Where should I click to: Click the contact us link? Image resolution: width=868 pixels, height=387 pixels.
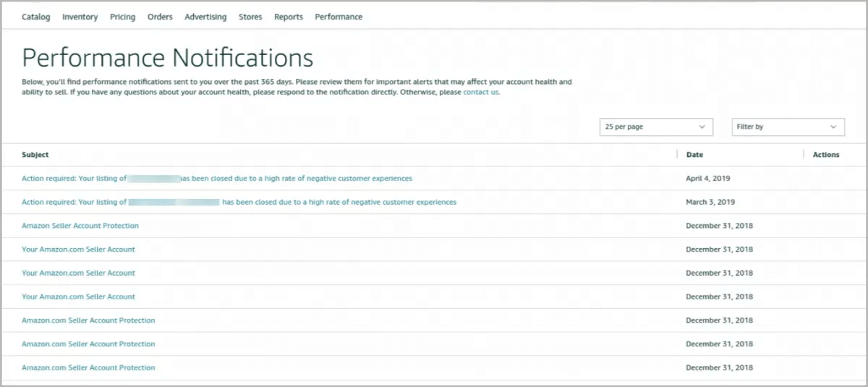click(x=480, y=93)
